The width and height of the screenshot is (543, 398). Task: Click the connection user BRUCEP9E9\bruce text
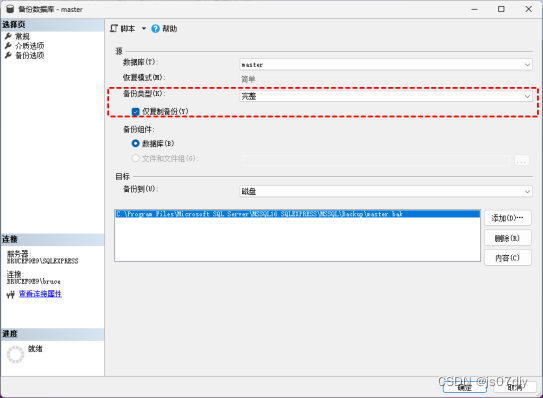coord(34,281)
